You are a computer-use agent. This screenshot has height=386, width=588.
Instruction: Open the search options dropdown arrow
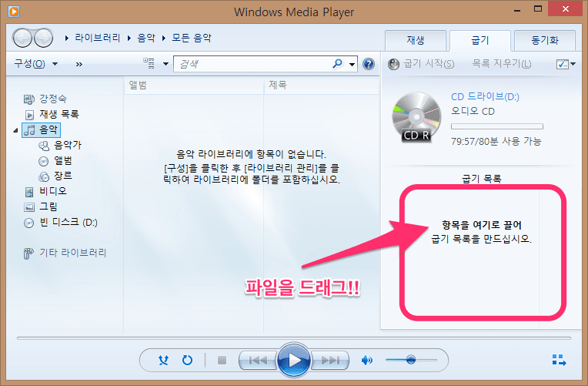point(352,64)
